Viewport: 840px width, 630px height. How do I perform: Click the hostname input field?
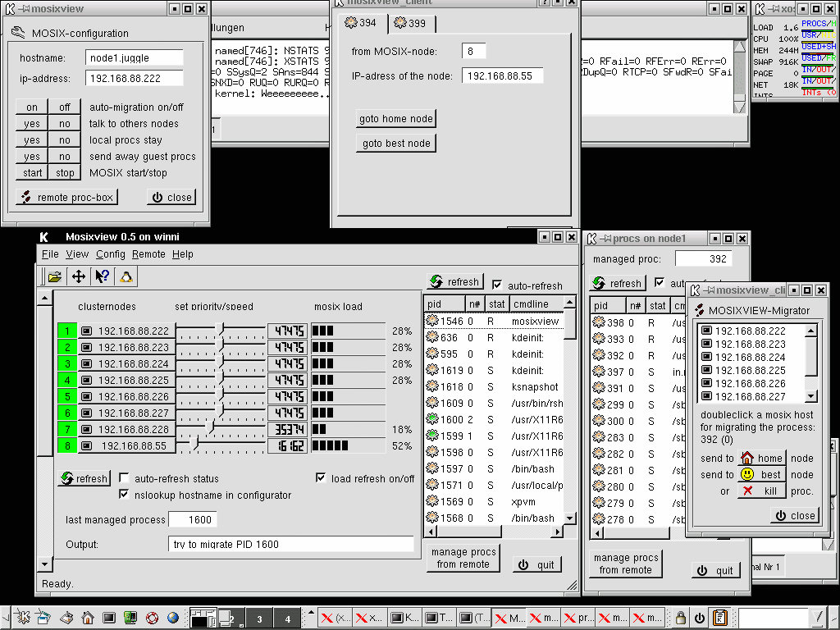134,58
